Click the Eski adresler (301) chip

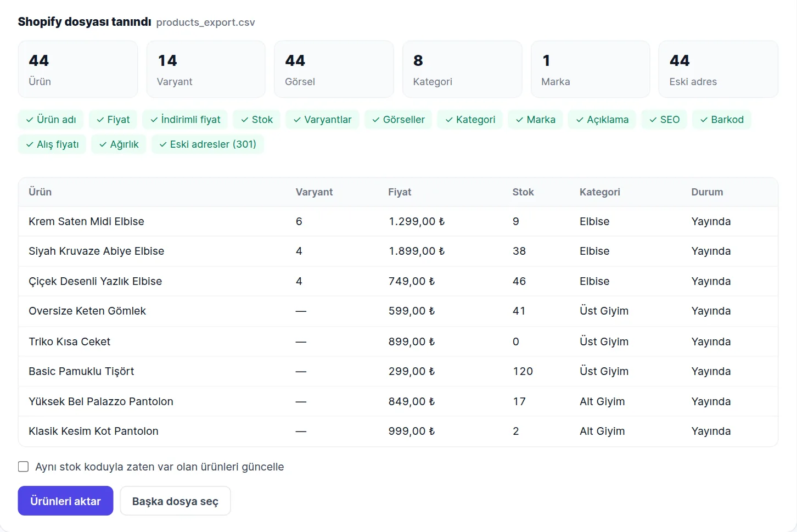[208, 144]
